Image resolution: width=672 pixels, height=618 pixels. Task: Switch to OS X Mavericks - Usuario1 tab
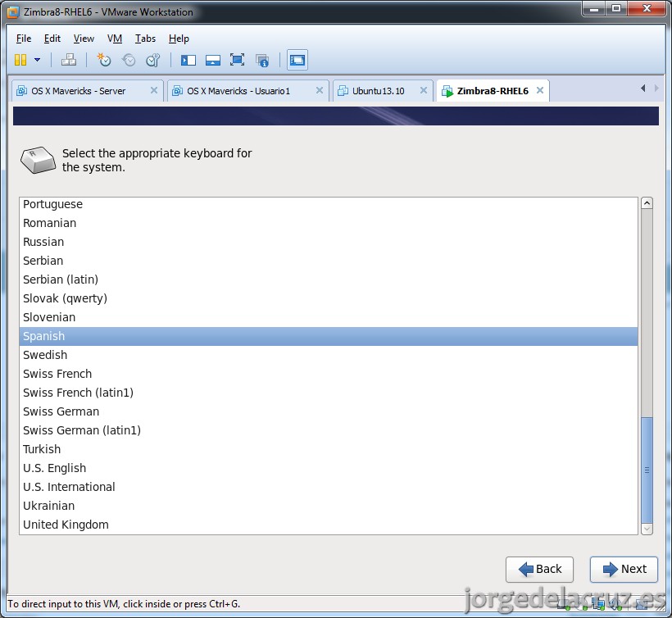(247, 91)
